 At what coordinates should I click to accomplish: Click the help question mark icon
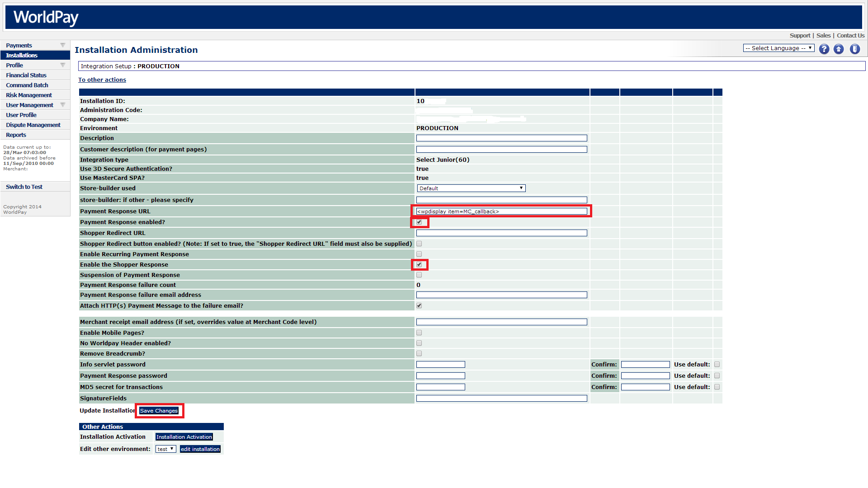(824, 49)
